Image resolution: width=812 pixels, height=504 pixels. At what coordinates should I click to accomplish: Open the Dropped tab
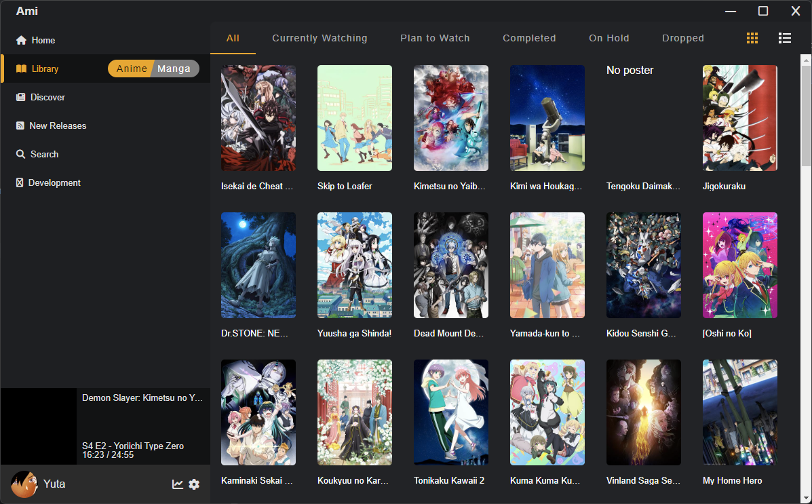pyautogui.click(x=683, y=38)
